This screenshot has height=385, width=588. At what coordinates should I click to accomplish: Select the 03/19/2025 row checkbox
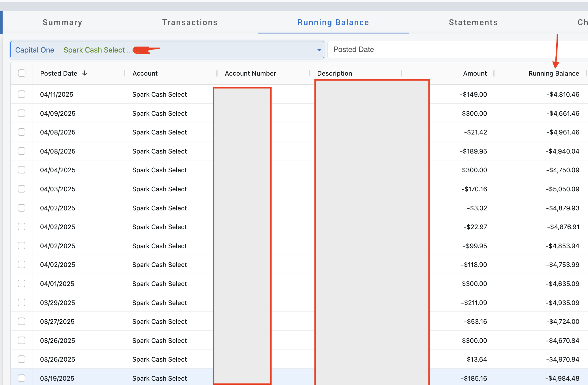click(22, 378)
